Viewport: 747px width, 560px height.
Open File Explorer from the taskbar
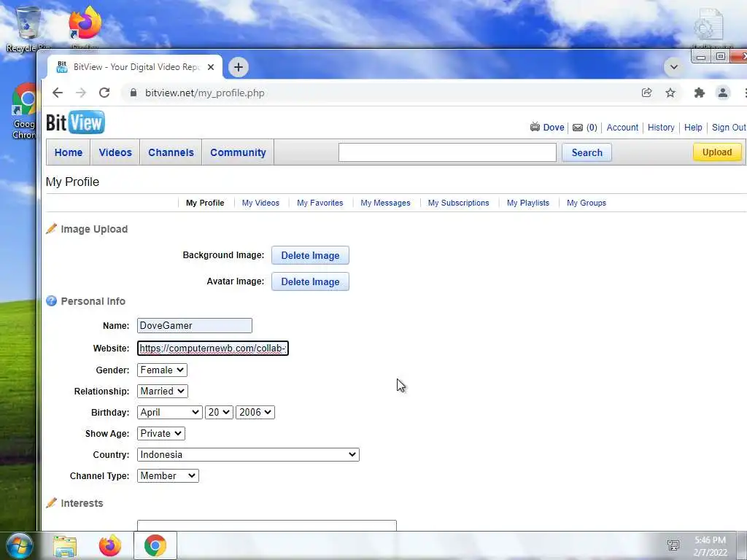(65, 546)
